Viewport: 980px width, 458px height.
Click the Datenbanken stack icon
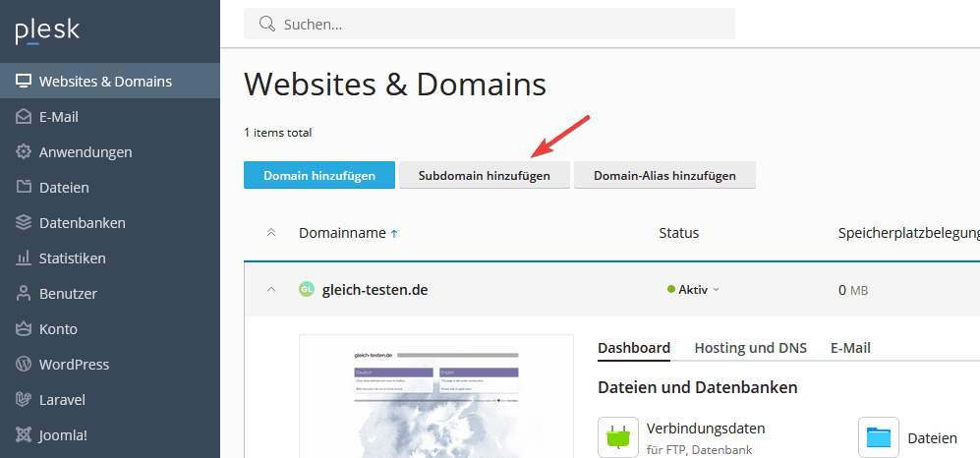click(24, 222)
